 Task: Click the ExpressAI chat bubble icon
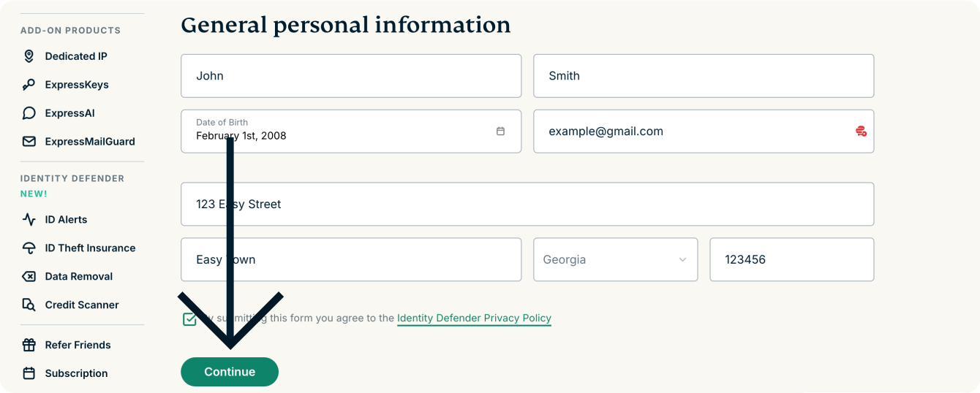tap(29, 113)
